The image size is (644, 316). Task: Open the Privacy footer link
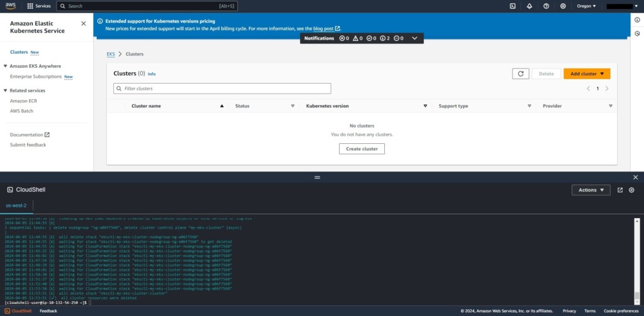point(569,311)
